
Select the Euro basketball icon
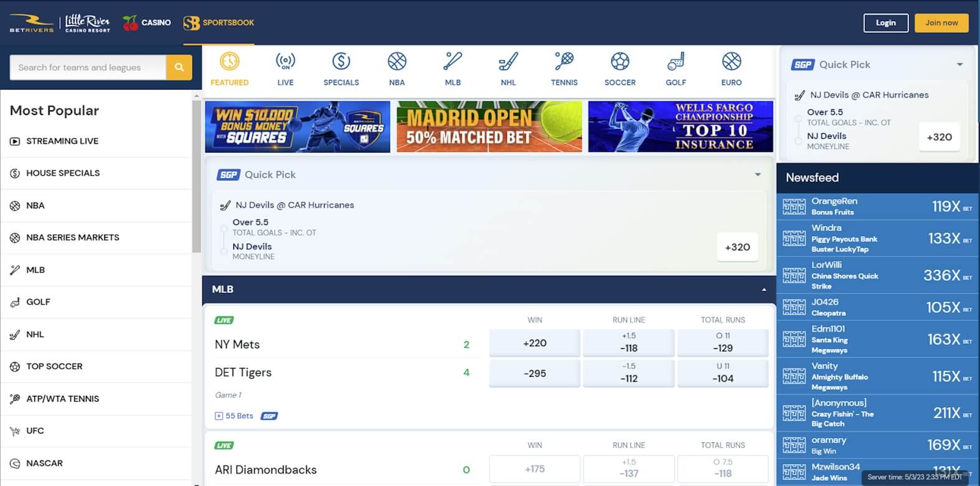[732, 61]
